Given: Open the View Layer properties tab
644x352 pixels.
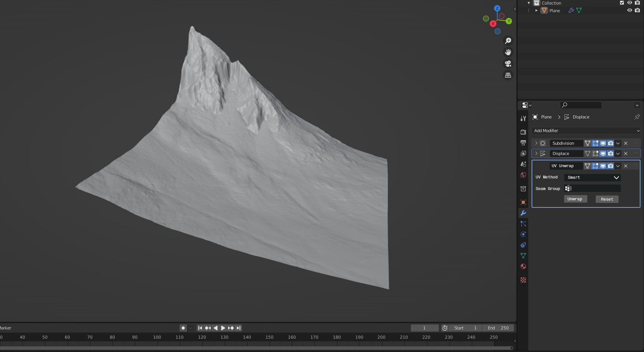Looking at the screenshot, I should pyautogui.click(x=523, y=153).
